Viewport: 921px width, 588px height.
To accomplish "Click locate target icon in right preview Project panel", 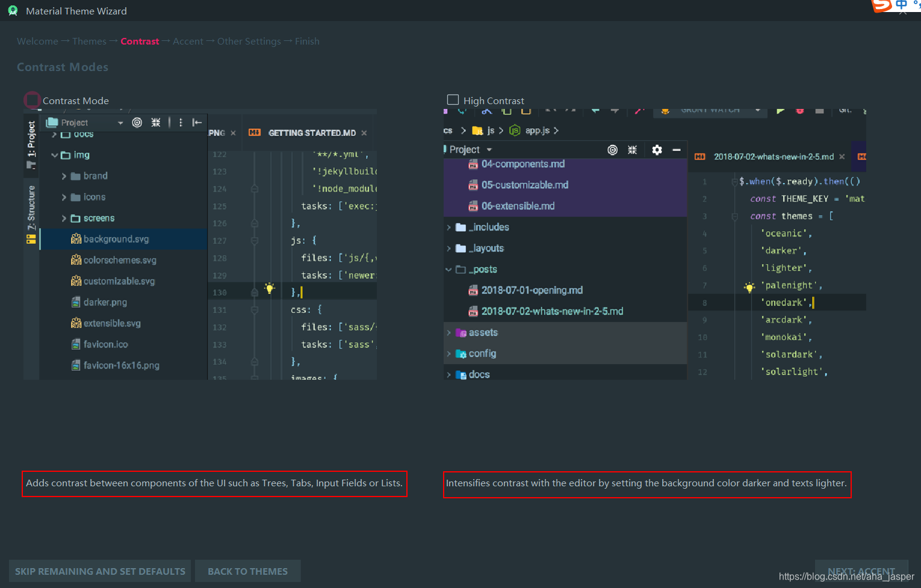I will click(x=612, y=150).
